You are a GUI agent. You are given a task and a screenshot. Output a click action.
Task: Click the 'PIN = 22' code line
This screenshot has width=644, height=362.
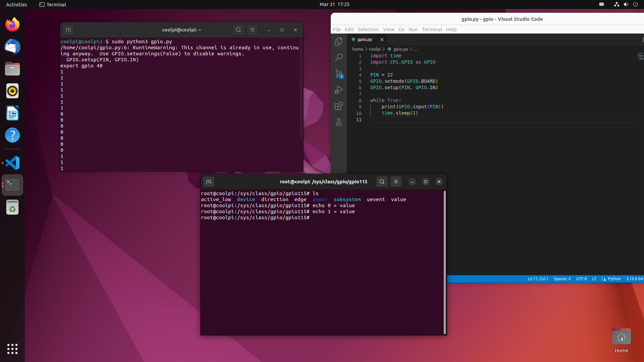381,75
